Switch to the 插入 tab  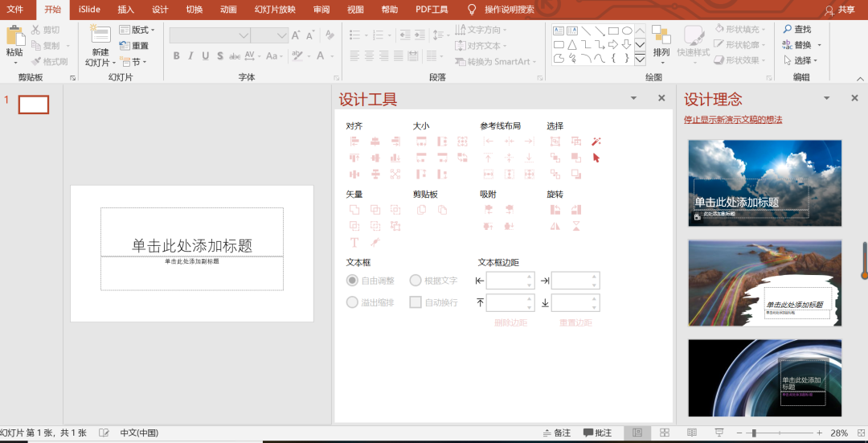point(126,10)
